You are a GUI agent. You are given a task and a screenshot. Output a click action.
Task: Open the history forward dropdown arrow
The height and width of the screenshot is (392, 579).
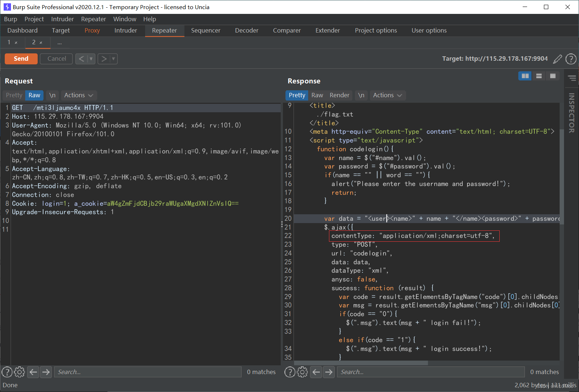coord(114,59)
